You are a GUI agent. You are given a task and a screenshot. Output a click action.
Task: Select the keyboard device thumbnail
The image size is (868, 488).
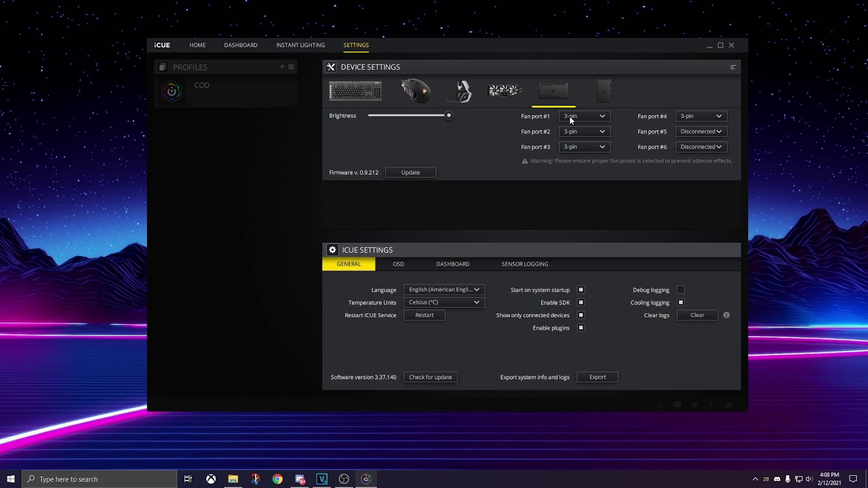pyautogui.click(x=355, y=91)
